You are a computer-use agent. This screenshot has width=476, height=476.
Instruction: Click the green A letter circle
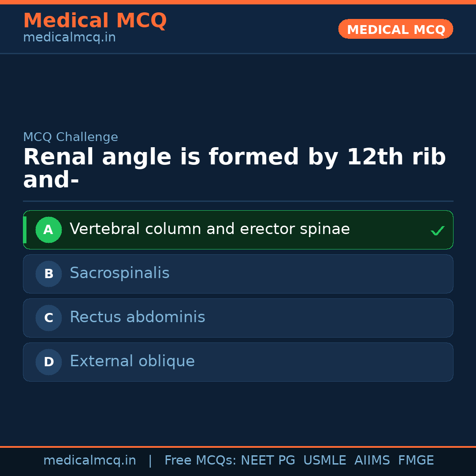pos(48,230)
